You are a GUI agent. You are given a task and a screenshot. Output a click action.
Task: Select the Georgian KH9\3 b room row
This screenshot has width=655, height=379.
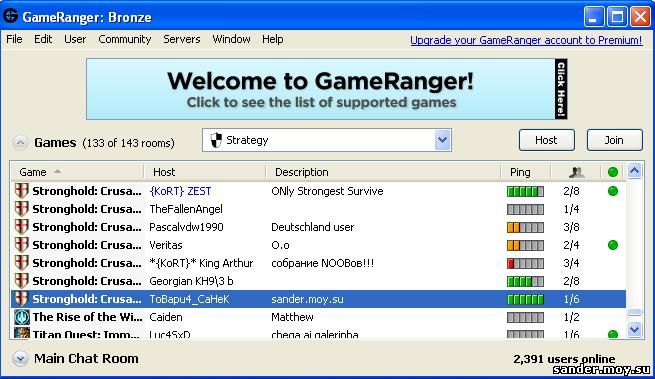tap(318, 281)
